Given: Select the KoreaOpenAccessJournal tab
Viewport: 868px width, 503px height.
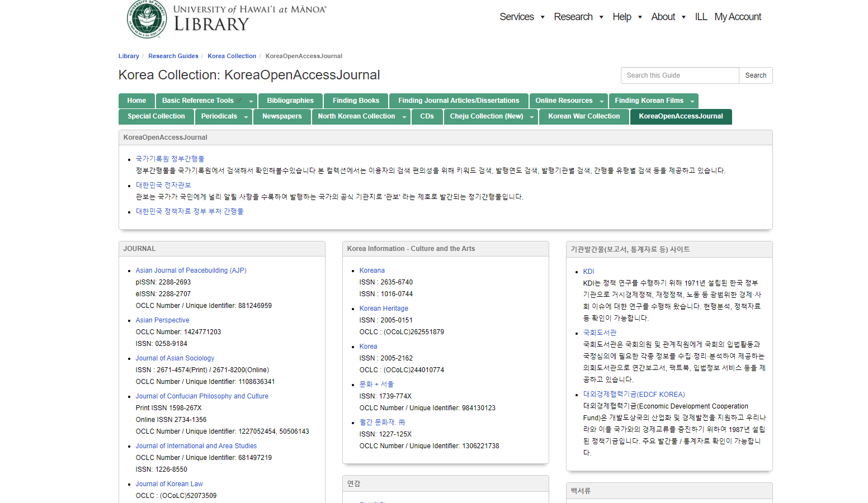Looking at the screenshot, I should point(681,116).
